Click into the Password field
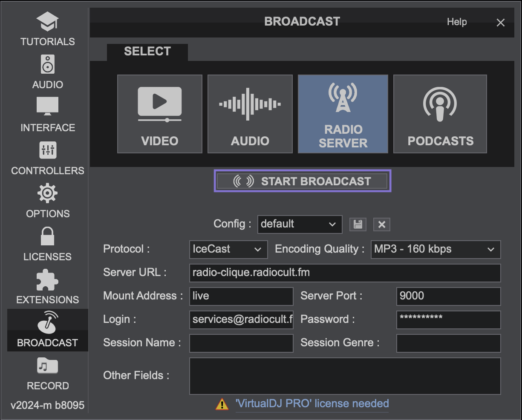The image size is (522, 420). tap(448, 319)
